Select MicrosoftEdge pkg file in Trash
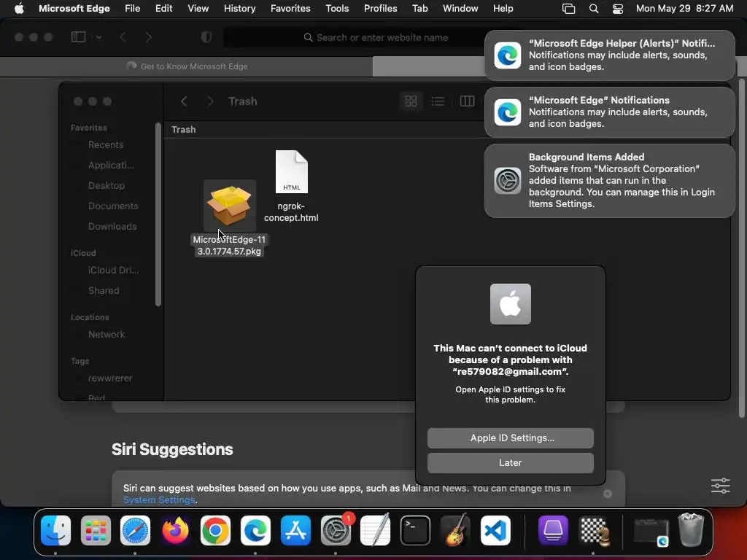 229,219
